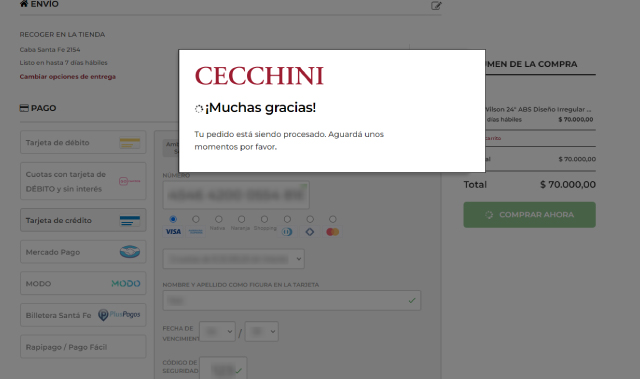Image resolution: width=640 pixels, height=379 pixels.
Task: Open the expiration month dropdown
Action: (x=217, y=331)
